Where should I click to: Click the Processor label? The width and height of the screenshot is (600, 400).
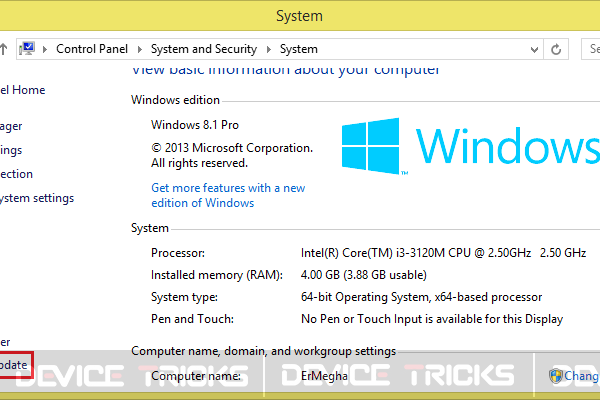(x=178, y=253)
